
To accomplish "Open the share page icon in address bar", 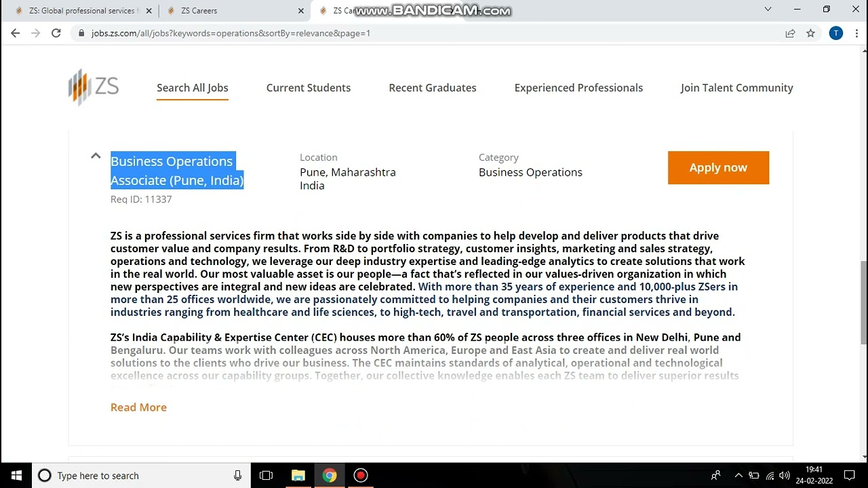I will [x=790, y=33].
